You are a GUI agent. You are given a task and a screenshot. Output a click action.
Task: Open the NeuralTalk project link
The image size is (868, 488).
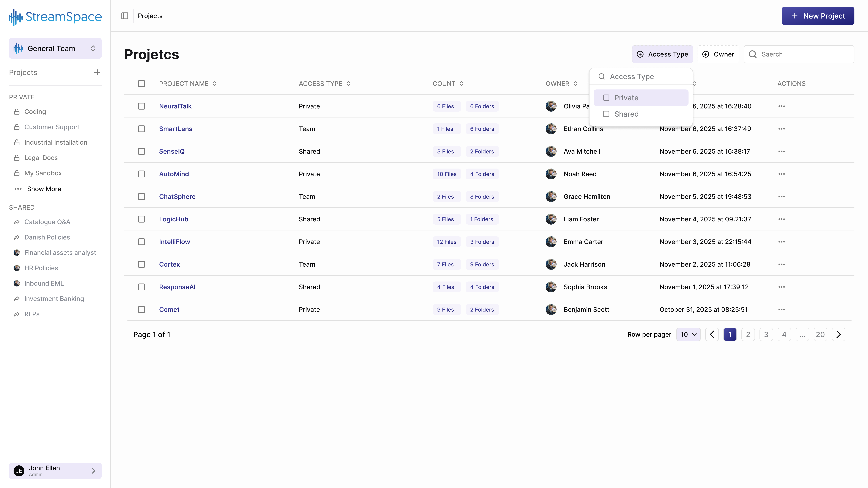[175, 106]
